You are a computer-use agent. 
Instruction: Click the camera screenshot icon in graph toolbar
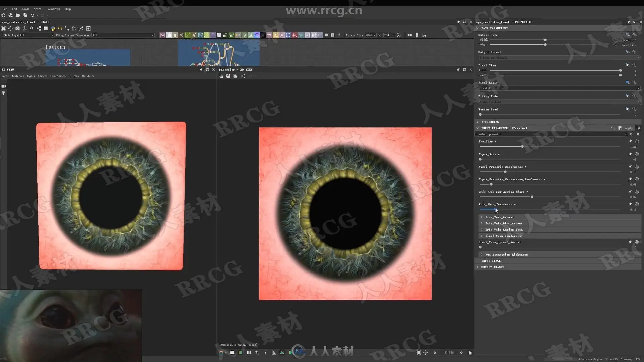tap(17, 28)
